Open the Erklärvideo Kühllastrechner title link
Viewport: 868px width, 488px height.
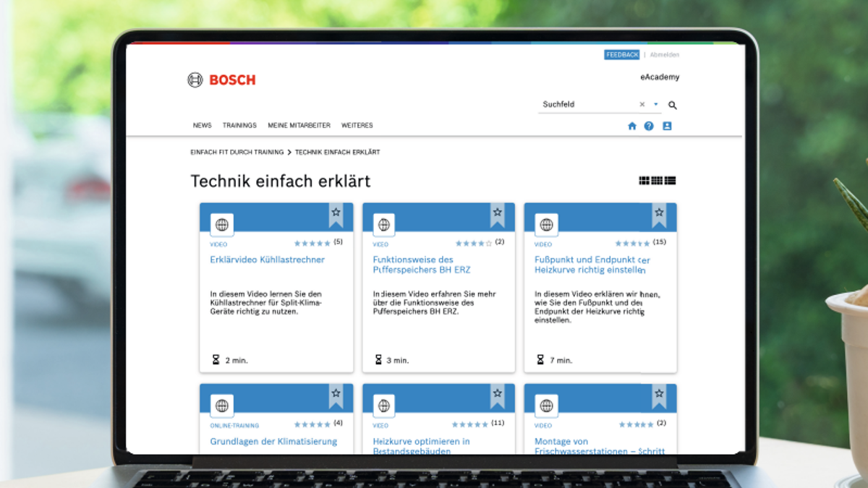(268, 260)
